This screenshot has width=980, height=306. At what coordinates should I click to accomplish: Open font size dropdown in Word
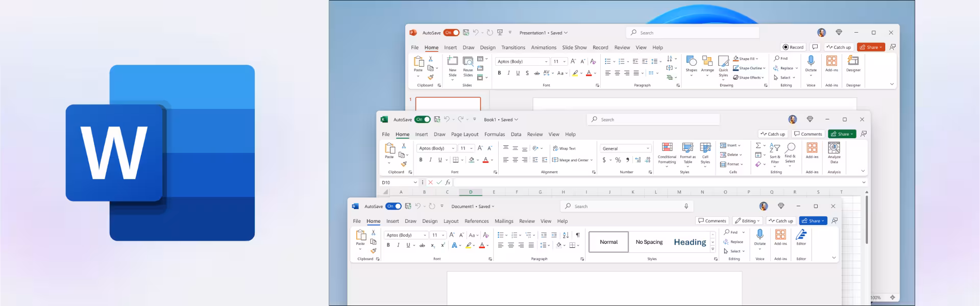coord(443,235)
